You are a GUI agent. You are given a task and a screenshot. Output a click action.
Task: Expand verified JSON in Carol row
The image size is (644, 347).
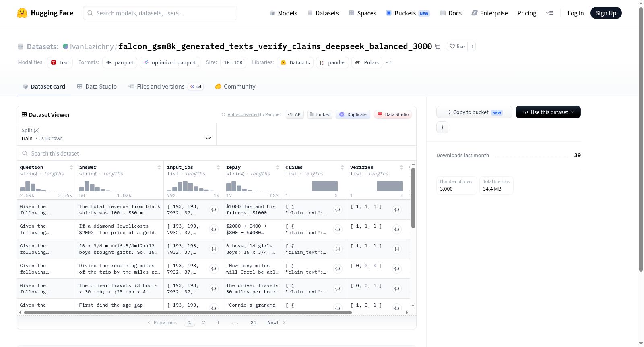click(397, 269)
